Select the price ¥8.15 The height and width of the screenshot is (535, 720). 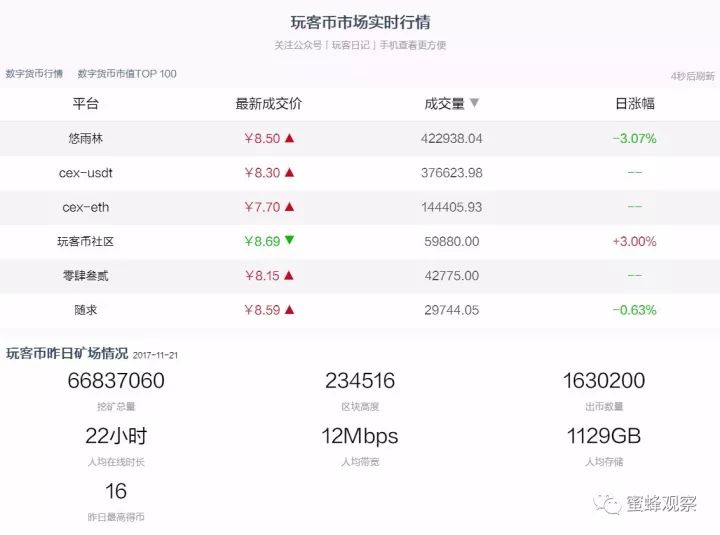tap(262, 276)
